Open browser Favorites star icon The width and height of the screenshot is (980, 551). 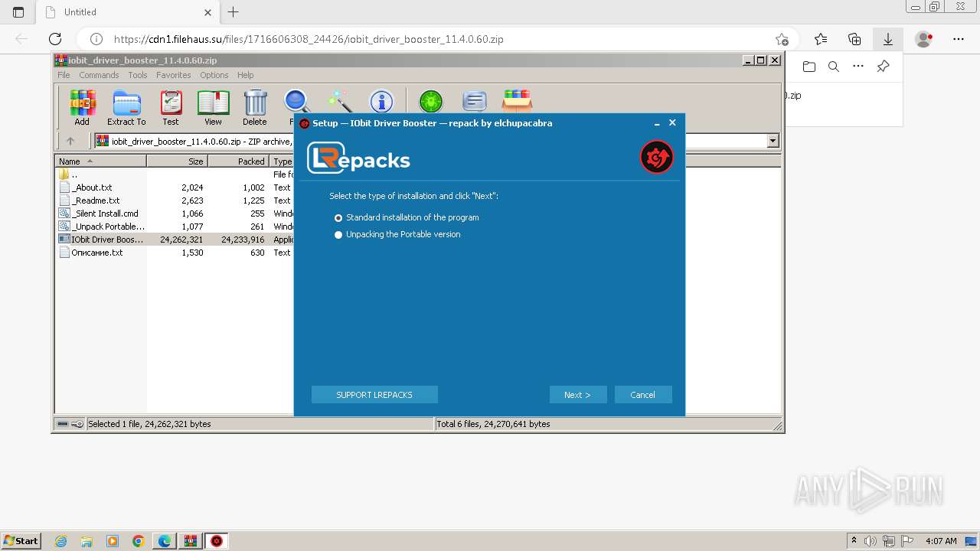(x=821, y=39)
